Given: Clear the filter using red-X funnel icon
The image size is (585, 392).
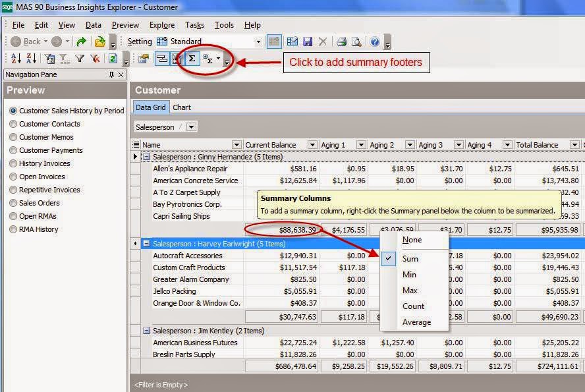Looking at the screenshot, I should (x=95, y=58).
